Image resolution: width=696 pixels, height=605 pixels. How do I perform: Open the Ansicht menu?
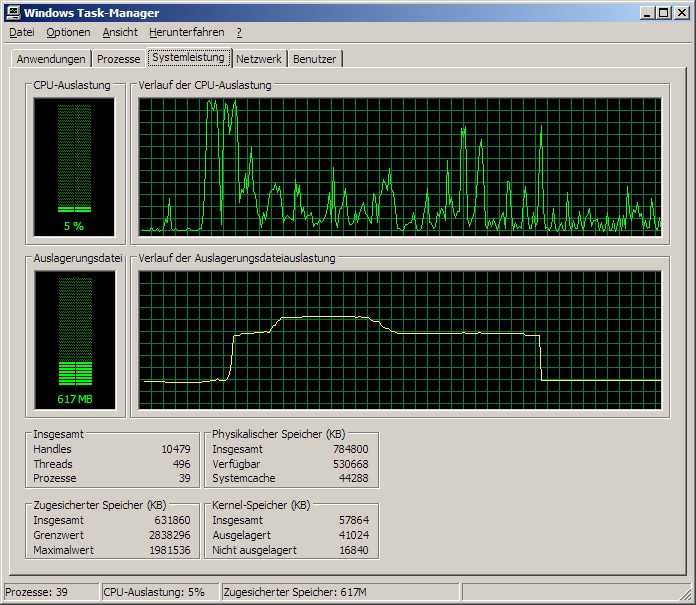120,32
